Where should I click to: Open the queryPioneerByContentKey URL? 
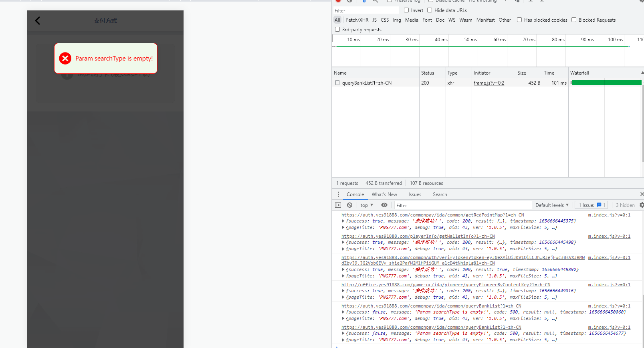click(446, 285)
